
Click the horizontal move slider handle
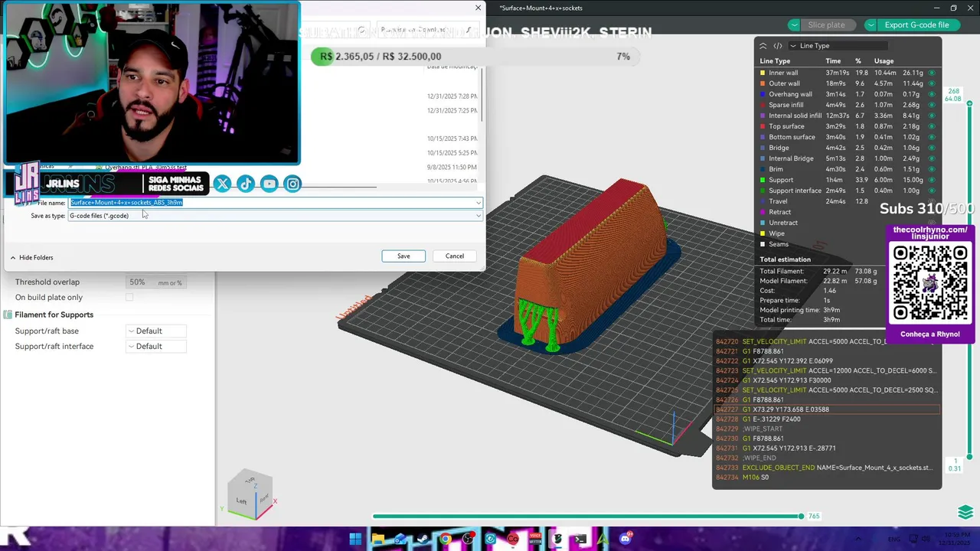(x=801, y=516)
